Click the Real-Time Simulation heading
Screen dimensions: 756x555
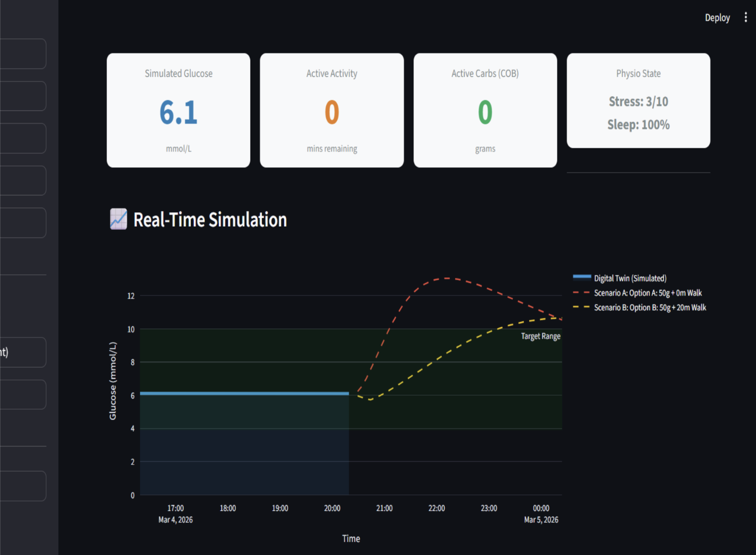(x=210, y=220)
